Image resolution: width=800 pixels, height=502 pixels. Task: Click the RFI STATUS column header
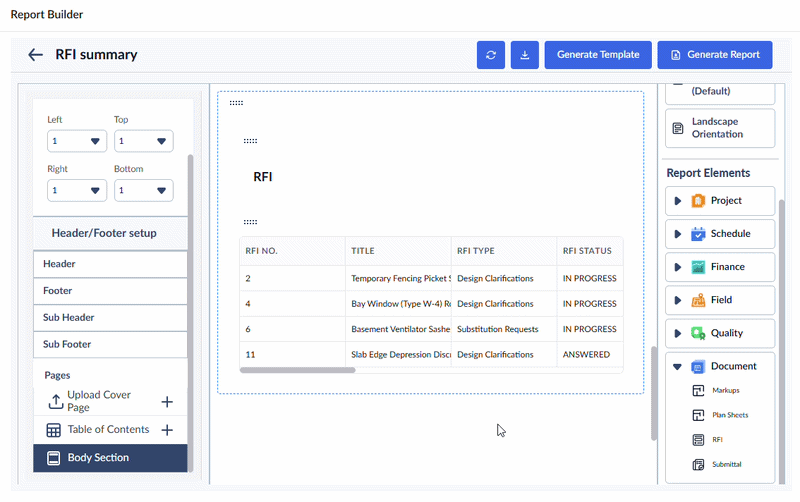[x=590, y=251]
